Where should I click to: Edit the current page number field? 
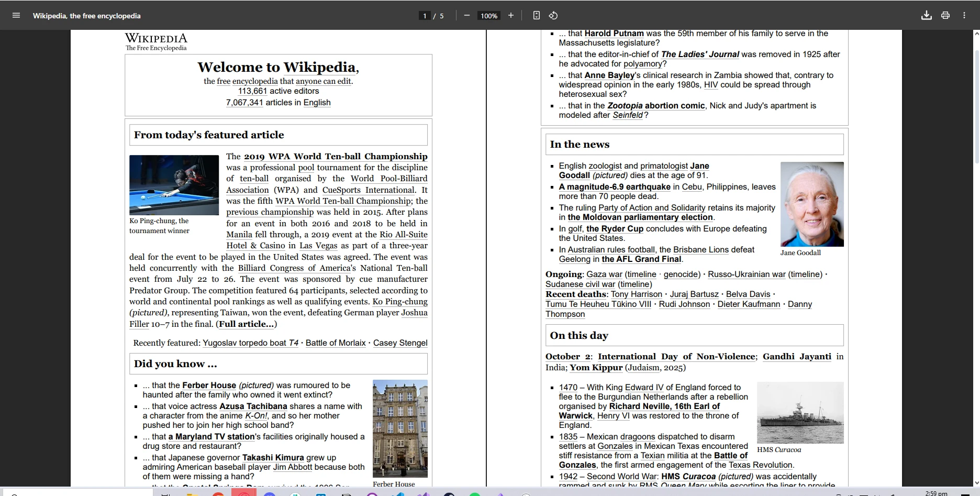click(x=425, y=16)
